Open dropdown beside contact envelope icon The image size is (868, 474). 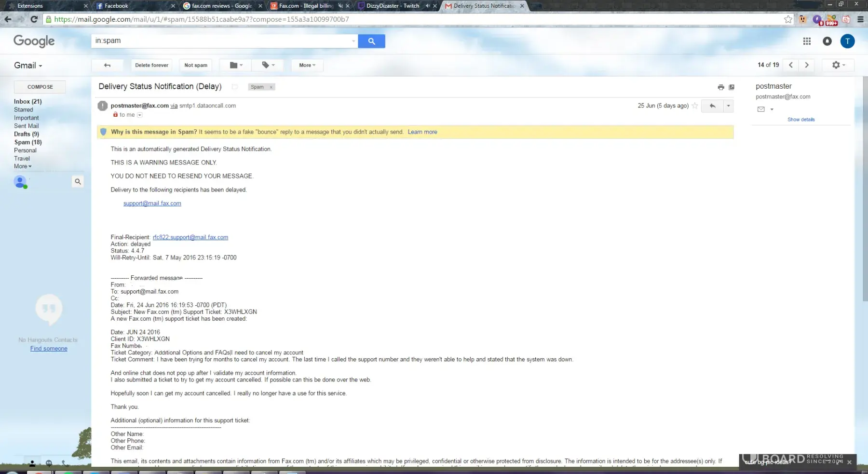(772, 109)
